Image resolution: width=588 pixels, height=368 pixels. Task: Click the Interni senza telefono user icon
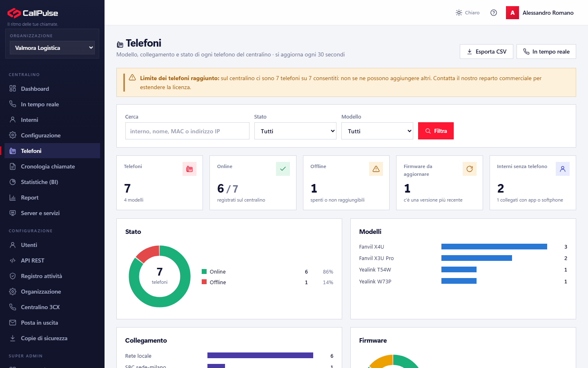pos(563,169)
